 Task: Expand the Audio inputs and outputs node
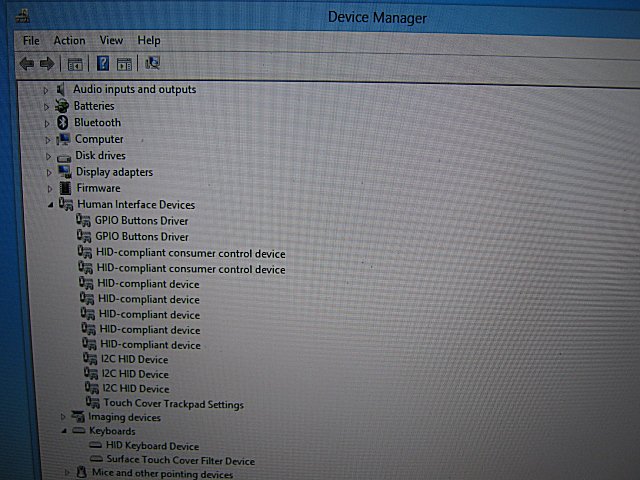45,90
